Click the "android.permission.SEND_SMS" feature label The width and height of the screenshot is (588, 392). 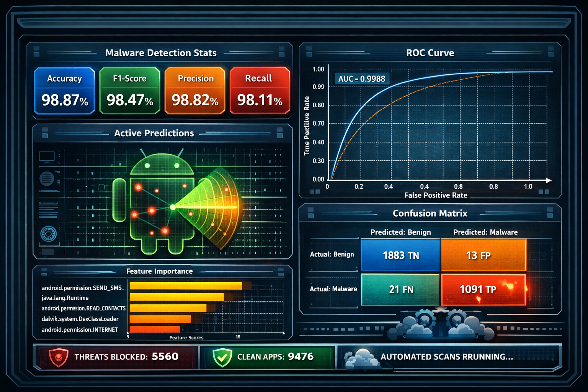[x=82, y=288]
